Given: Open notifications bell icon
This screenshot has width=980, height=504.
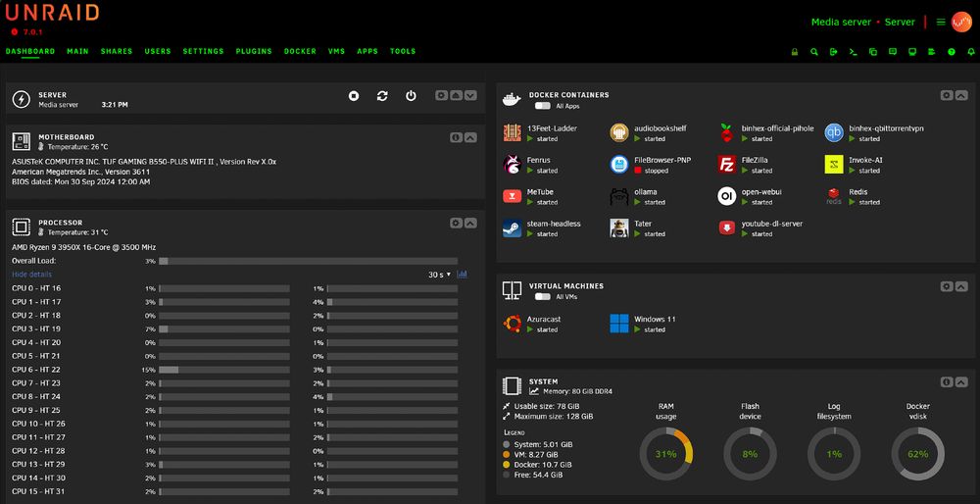Looking at the screenshot, I should tap(970, 52).
